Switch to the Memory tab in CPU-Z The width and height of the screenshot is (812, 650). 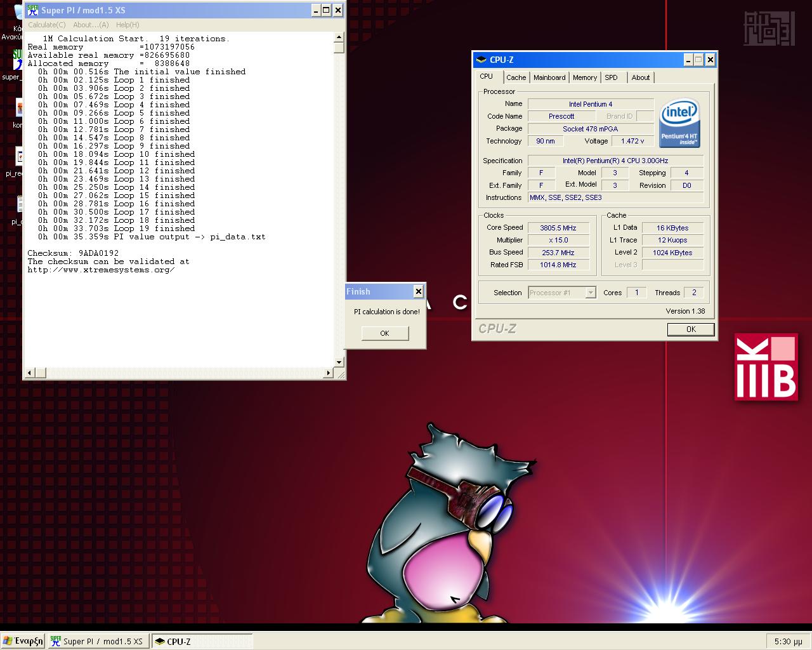pos(585,77)
